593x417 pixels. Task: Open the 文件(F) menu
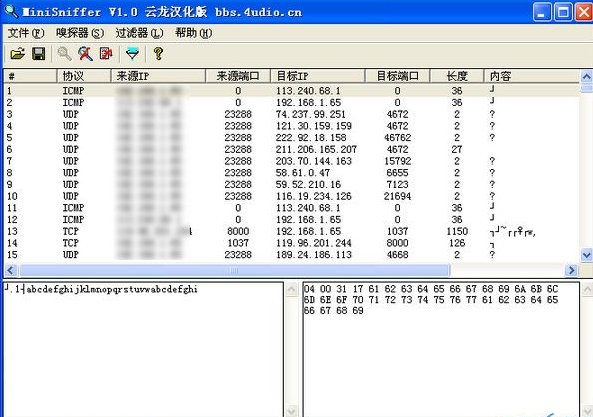click(26, 33)
